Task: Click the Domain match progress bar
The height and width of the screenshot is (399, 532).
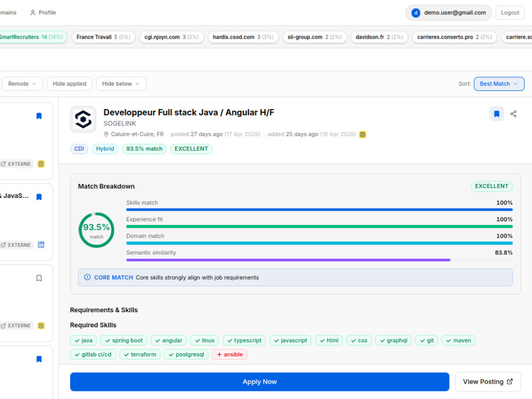Action: [x=319, y=243]
